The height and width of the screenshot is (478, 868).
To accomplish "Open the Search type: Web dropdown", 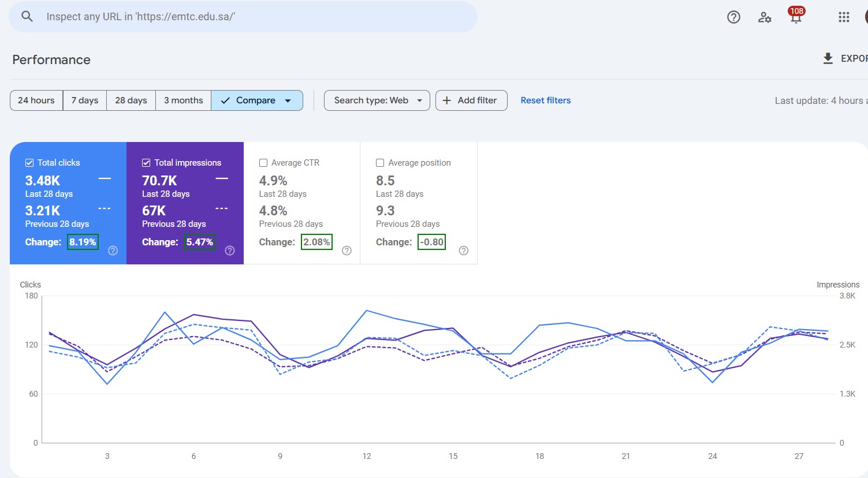I will [x=377, y=100].
